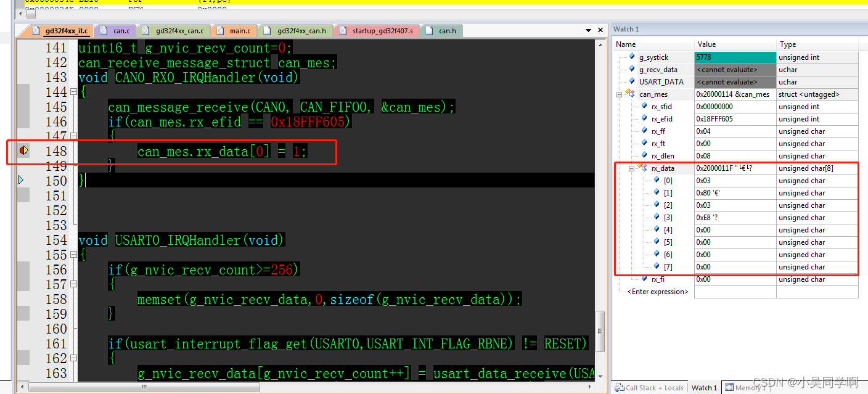Select the rx_ff value 0x04
Viewport: 868px width, 394px height.
tap(735, 131)
